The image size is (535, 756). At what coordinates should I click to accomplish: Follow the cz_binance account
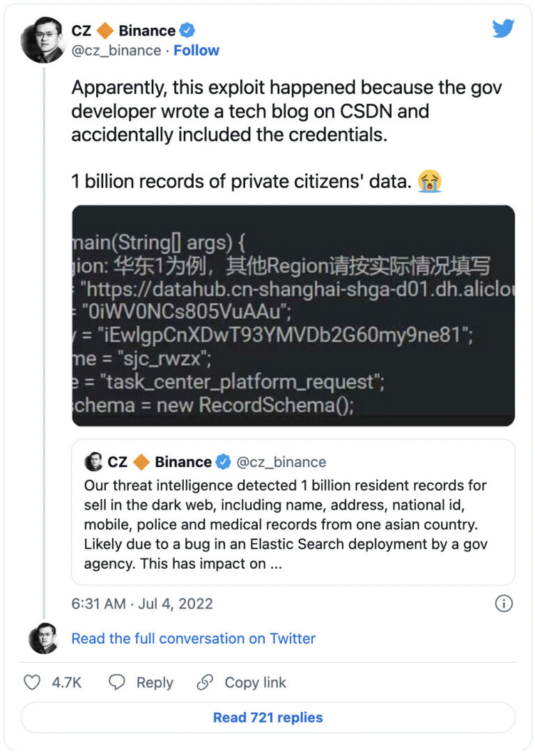[x=196, y=50]
